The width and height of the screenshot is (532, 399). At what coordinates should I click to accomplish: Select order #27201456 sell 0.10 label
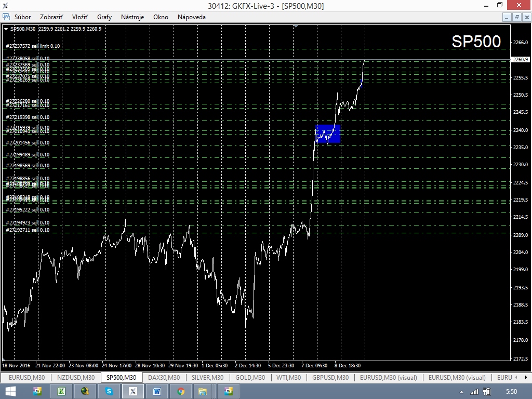(28, 143)
